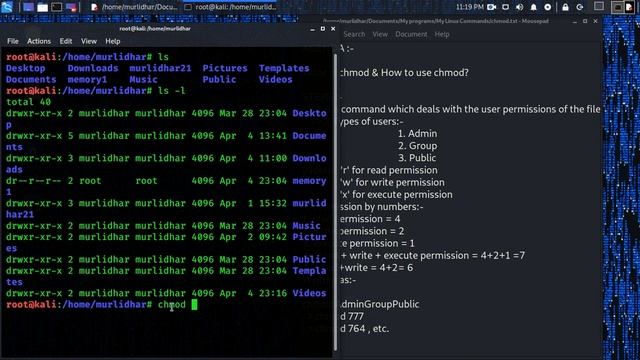Open the terminal Help menu
Screen dimensions: 640x360
click(113, 41)
